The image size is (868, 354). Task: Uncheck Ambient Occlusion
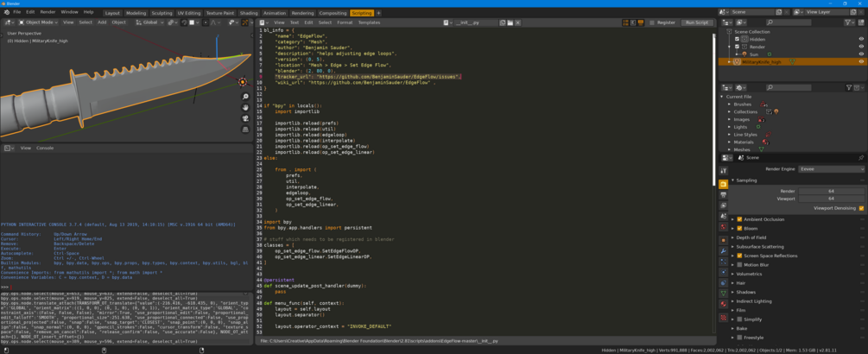(739, 219)
